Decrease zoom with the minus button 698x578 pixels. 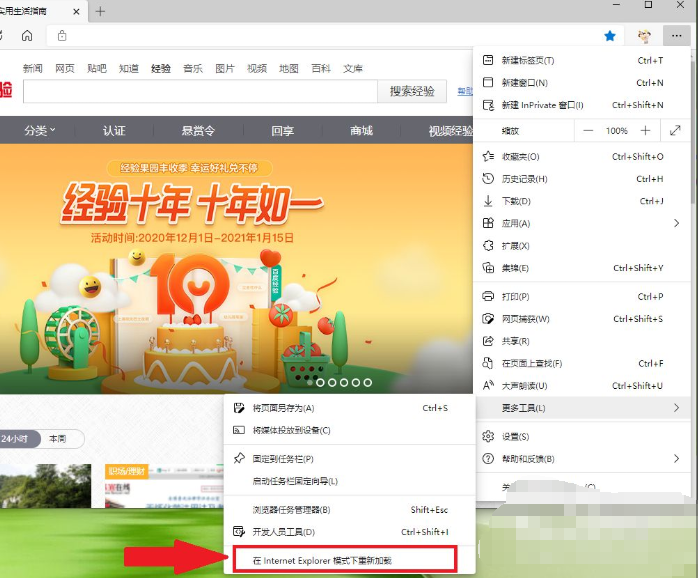[x=588, y=130]
